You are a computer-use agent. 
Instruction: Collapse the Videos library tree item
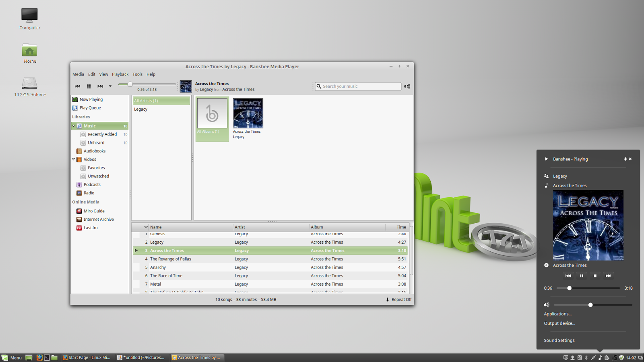(73, 159)
